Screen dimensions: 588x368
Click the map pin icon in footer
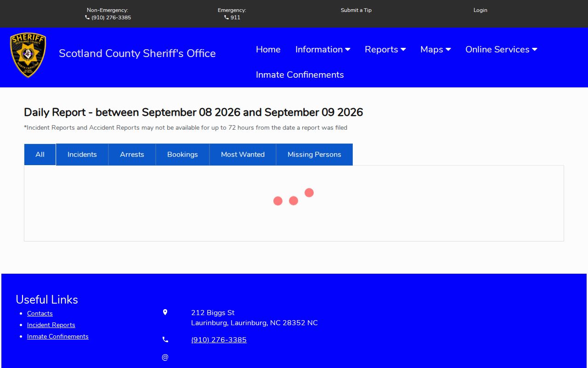165,312
